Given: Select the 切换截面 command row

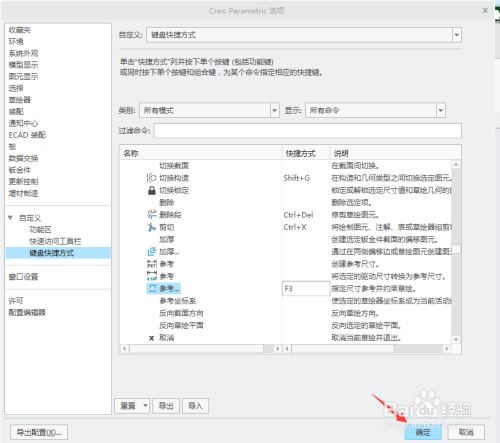Looking at the screenshot, I should pos(174,166).
